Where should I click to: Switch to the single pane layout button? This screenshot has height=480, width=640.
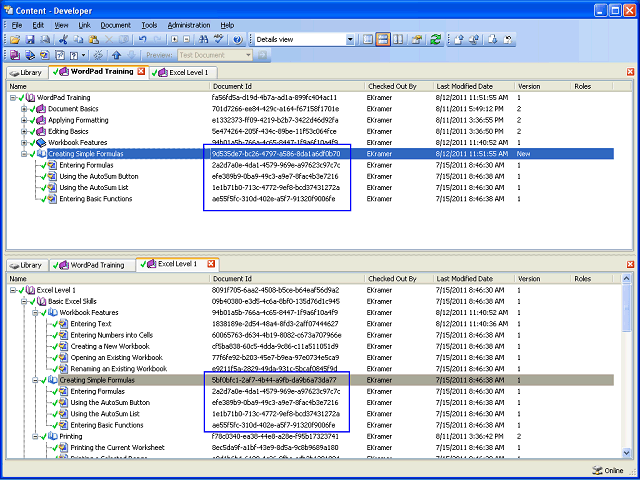coord(368,40)
